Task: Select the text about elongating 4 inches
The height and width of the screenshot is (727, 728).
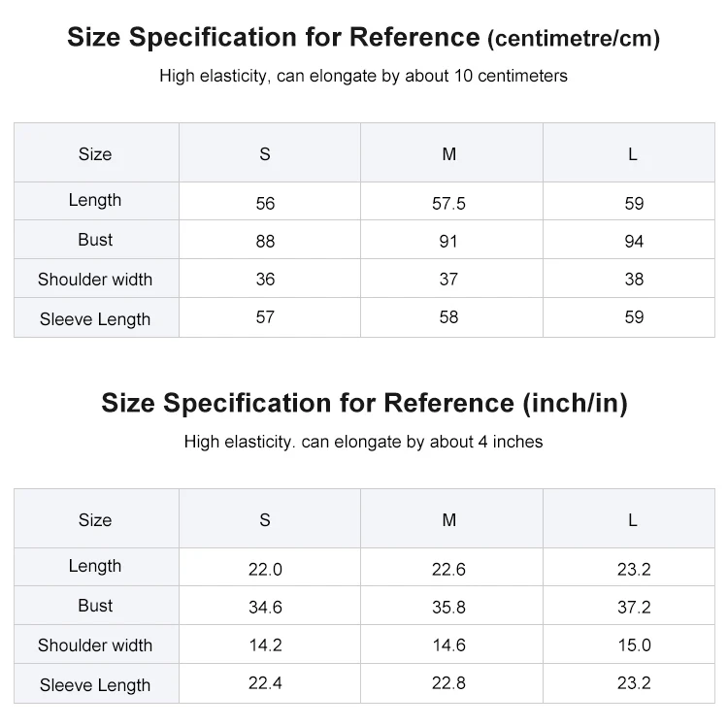Action: pyautogui.click(x=364, y=442)
